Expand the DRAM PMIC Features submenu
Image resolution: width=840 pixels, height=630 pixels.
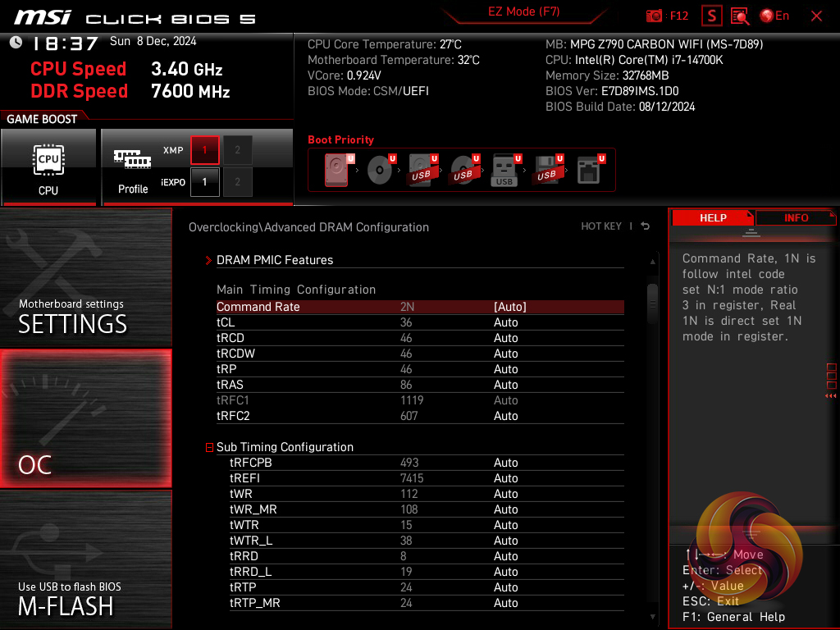[x=274, y=260]
